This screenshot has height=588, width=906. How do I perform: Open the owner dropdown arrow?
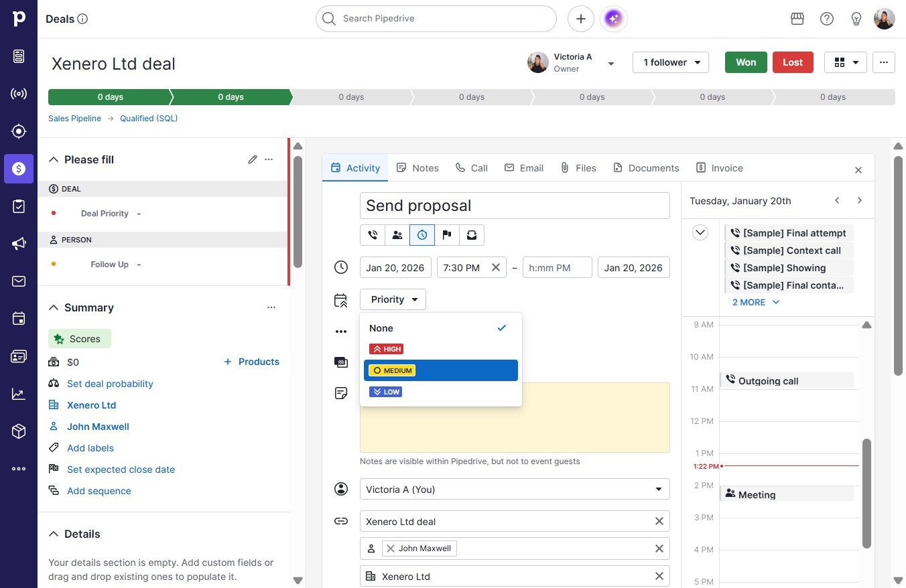pyautogui.click(x=611, y=64)
